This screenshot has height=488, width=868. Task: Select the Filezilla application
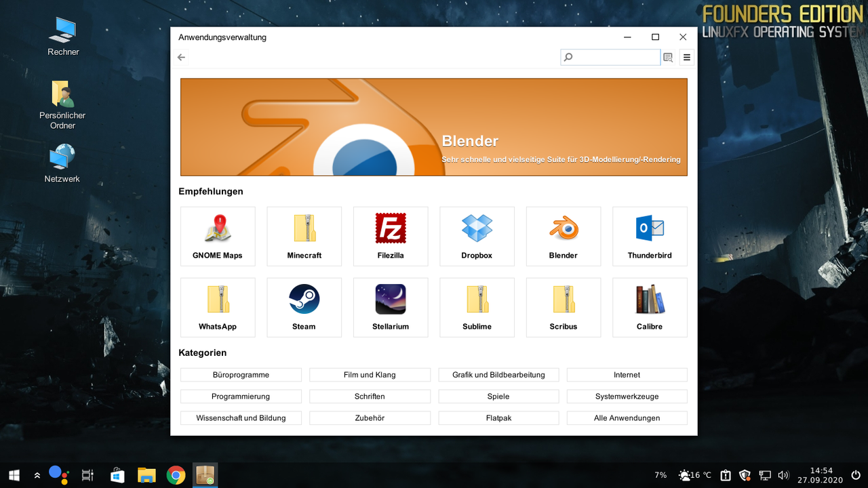tap(391, 237)
